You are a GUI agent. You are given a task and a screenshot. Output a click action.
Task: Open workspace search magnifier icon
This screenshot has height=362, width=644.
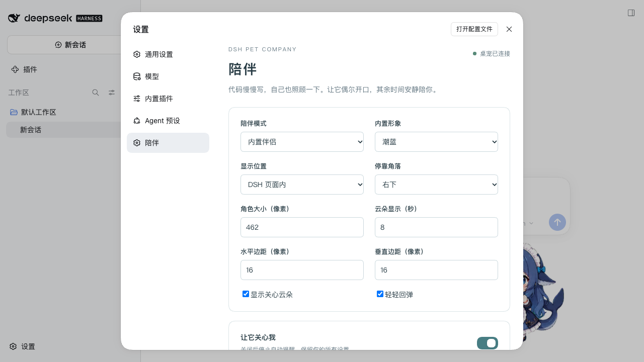coord(96,93)
